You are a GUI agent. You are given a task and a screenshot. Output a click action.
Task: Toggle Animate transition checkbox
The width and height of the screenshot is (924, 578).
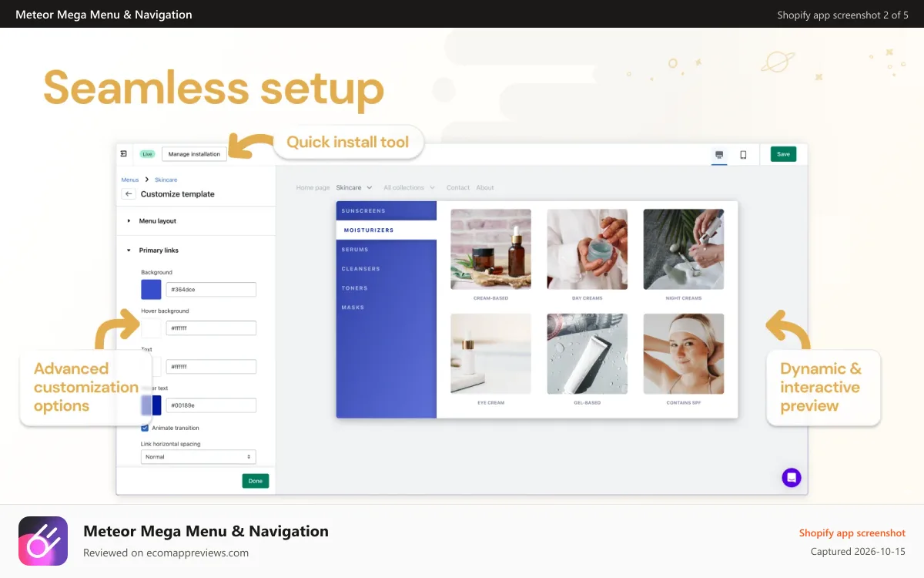(x=145, y=428)
